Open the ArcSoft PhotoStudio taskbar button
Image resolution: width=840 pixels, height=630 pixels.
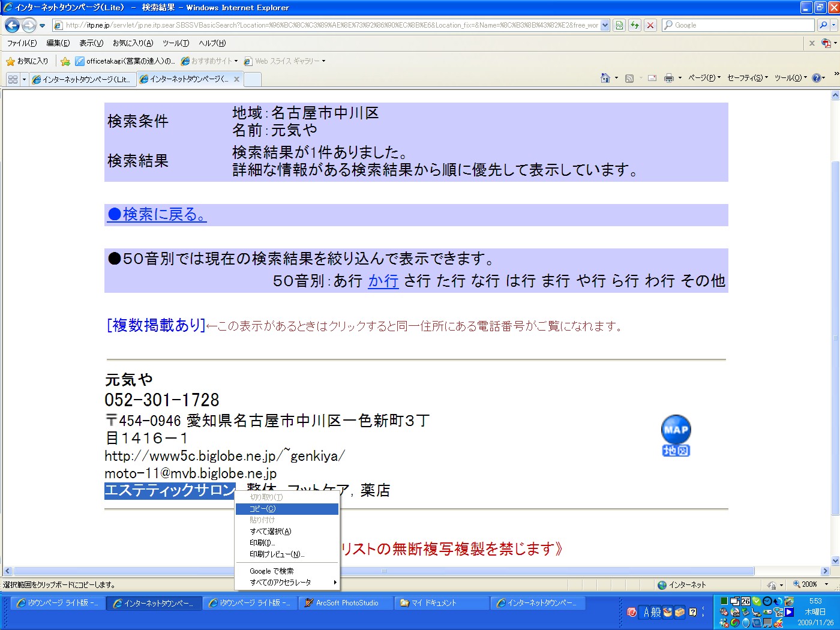click(347, 603)
